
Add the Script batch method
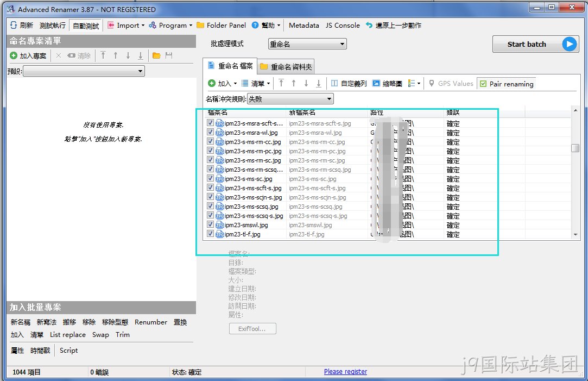tap(68, 350)
